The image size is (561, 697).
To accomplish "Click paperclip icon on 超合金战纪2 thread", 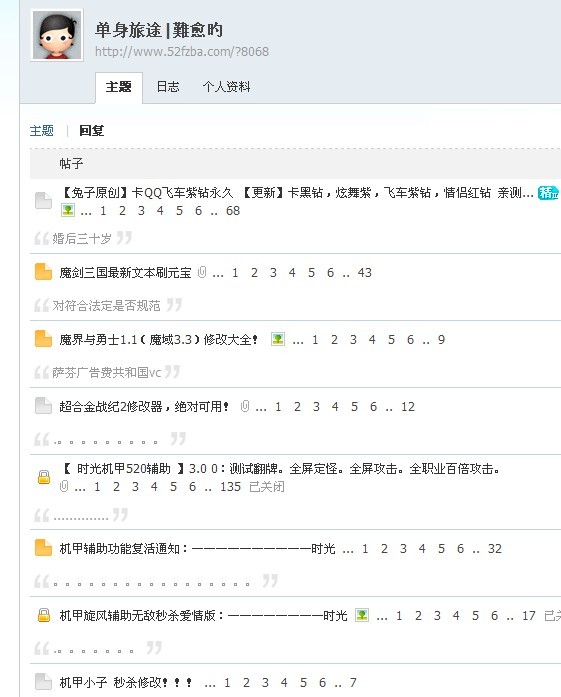I will click(x=245, y=406).
